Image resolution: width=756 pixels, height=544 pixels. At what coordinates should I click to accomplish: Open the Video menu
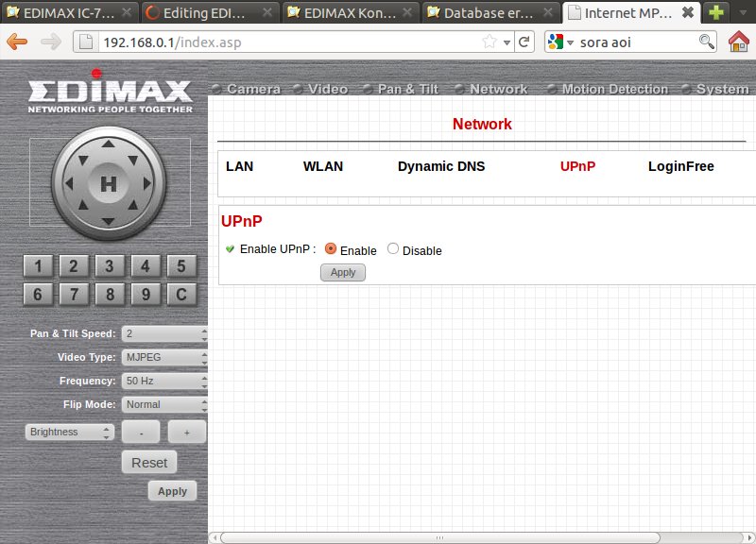click(328, 89)
